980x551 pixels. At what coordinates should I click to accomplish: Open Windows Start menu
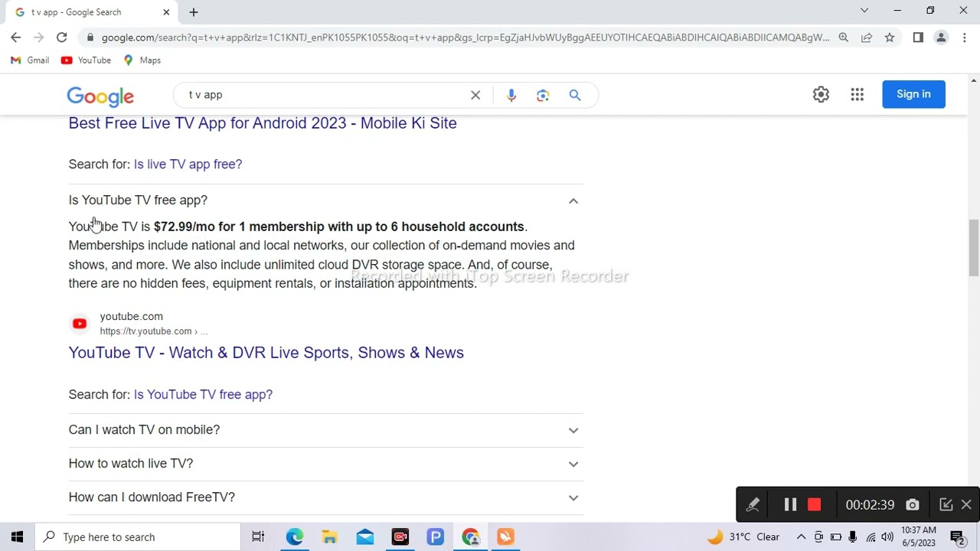click(17, 537)
